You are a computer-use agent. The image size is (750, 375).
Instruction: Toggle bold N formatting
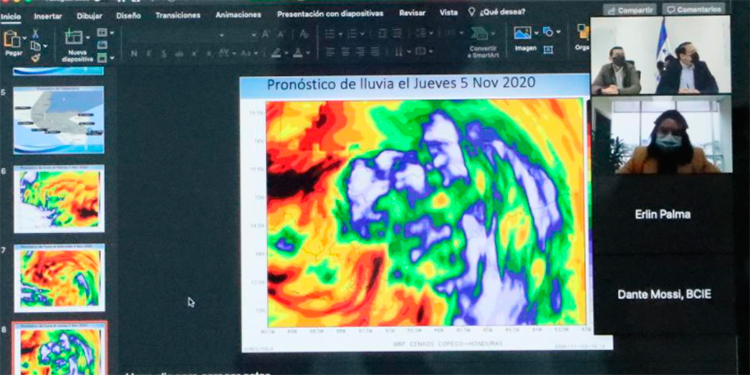134,53
